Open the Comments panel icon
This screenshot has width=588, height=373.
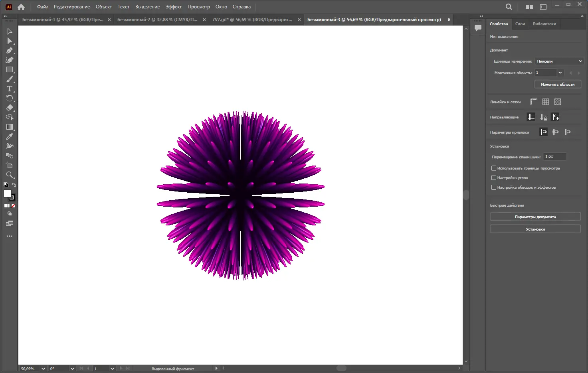click(x=478, y=28)
